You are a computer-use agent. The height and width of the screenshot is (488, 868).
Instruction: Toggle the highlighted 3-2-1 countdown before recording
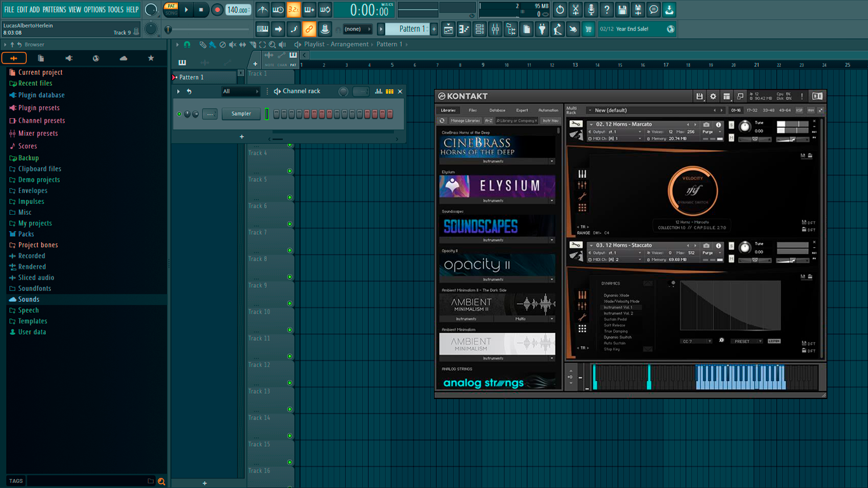pos(294,10)
